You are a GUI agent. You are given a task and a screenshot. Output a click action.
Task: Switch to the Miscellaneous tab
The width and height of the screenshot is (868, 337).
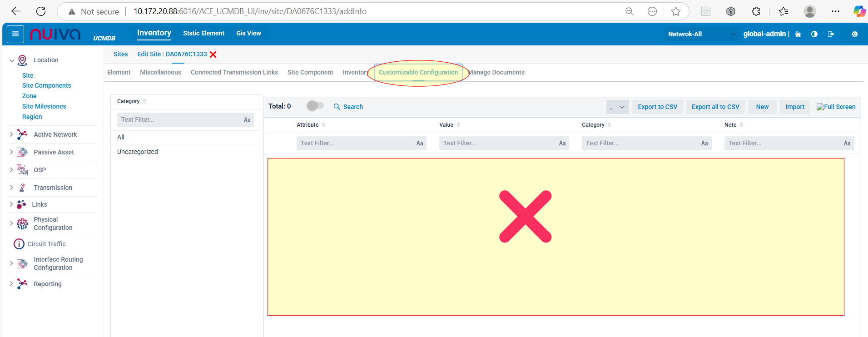[160, 72]
